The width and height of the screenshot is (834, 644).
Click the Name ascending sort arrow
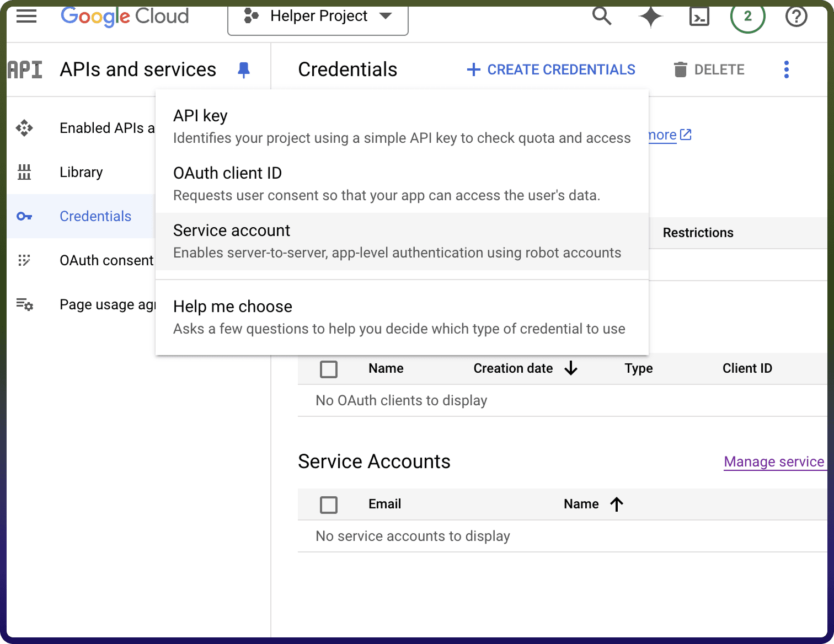point(617,504)
